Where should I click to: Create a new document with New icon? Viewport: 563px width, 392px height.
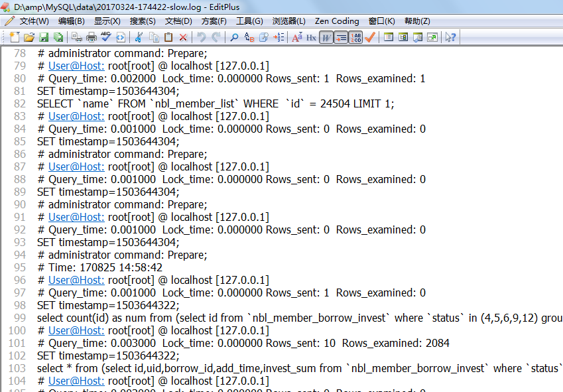pos(15,37)
